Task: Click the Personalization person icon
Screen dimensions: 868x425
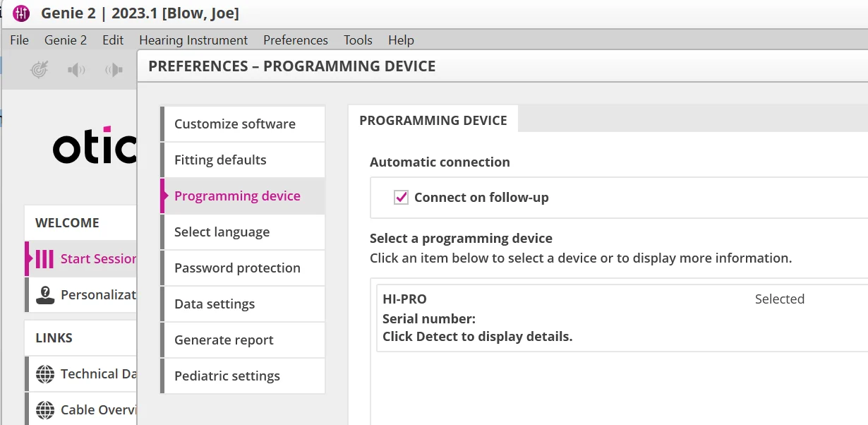Action: click(45, 294)
